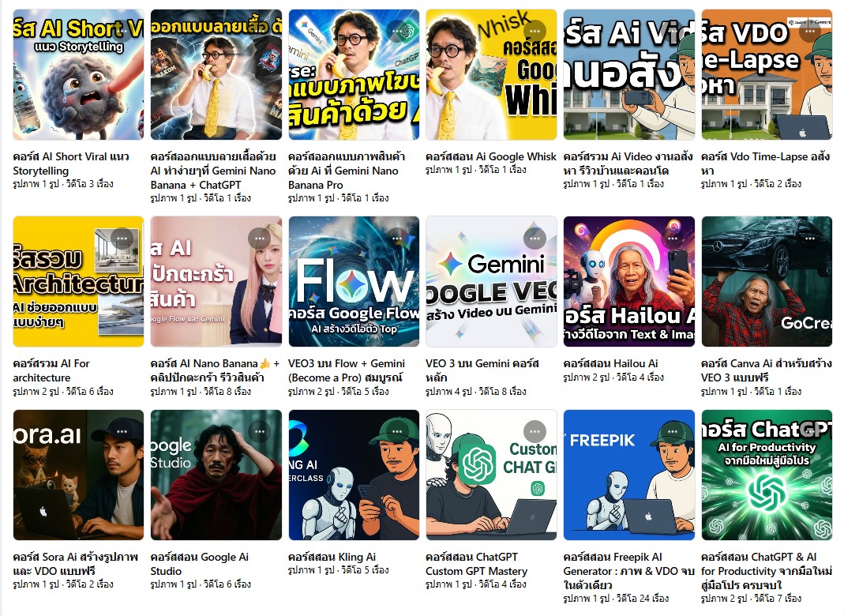Open three-dot menu on Google Ai Studio album
This screenshot has width=844, height=616.
[x=260, y=431]
